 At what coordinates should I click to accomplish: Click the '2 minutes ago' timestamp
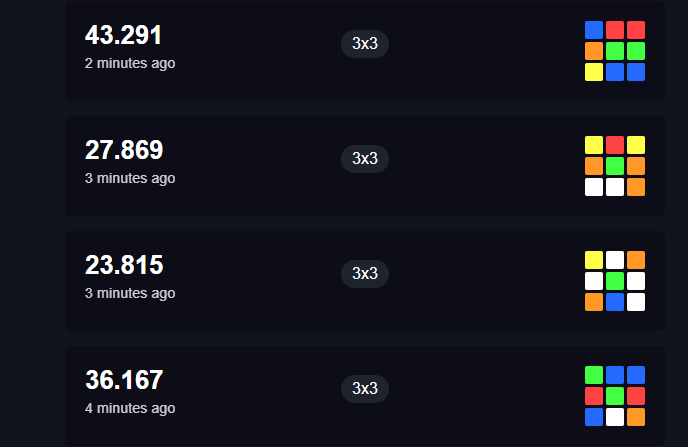click(x=130, y=63)
